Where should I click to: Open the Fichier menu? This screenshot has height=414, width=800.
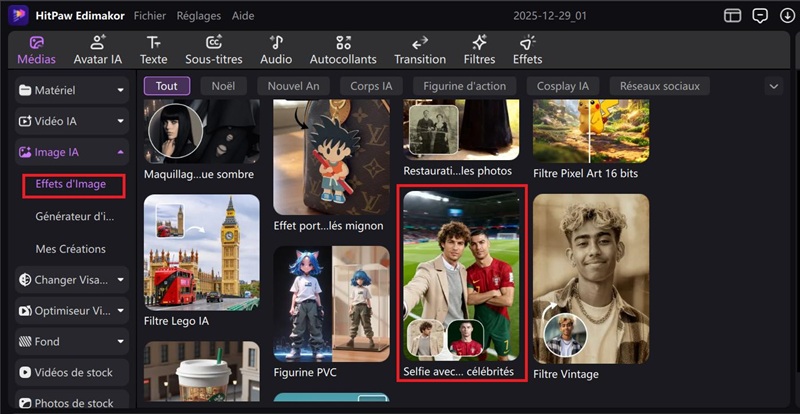pos(150,16)
